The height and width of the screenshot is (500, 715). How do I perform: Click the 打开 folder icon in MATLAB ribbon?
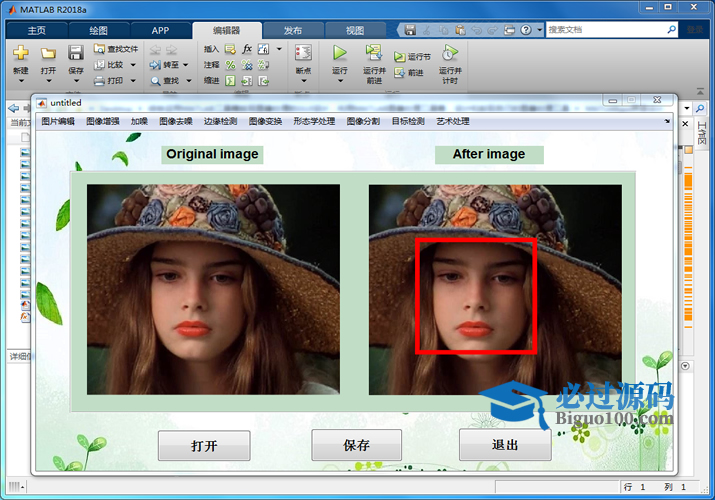point(48,53)
